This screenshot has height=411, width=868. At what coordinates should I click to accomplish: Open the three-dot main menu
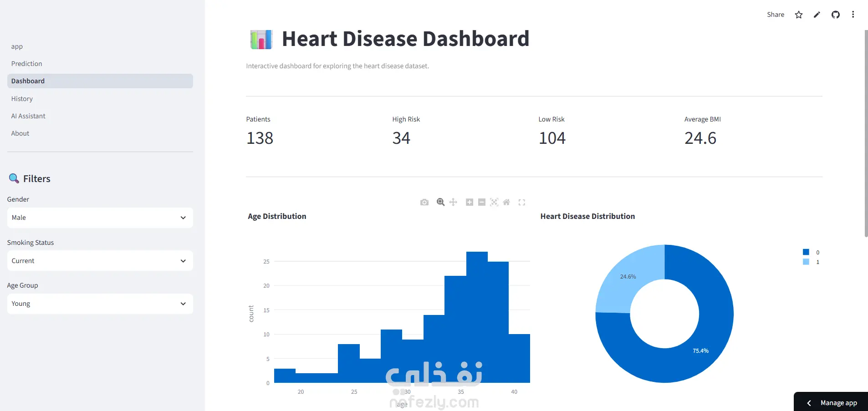pyautogui.click(x=853, y=15)
